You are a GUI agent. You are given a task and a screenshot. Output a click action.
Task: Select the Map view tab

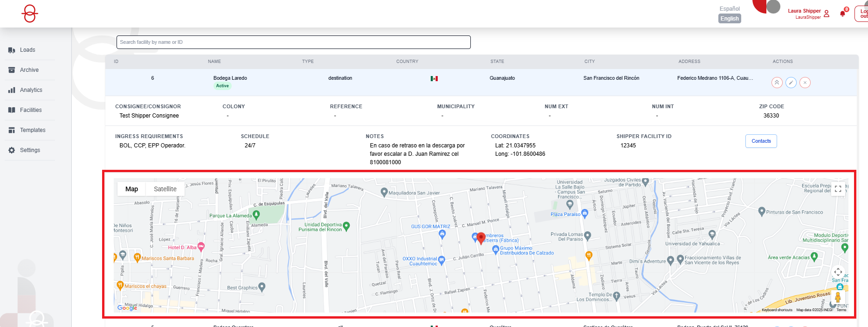(x=131, y=189)
